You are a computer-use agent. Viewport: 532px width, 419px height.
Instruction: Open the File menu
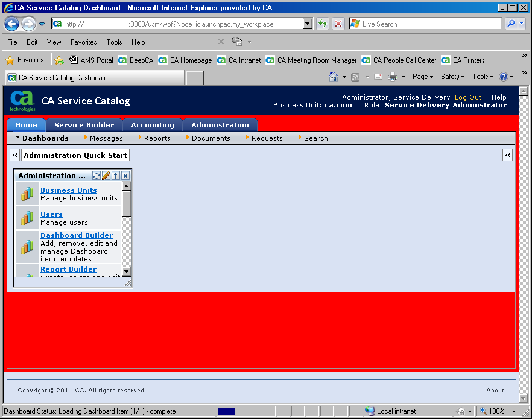[12, 42]
